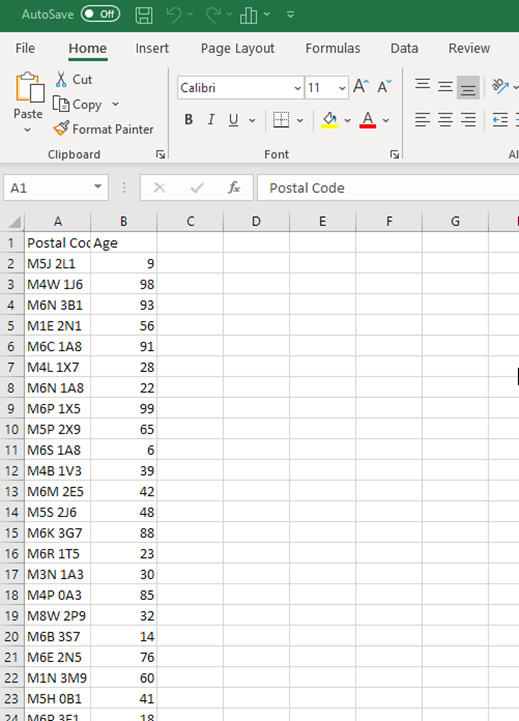Image resolution: width=519 pixels, height=721 pixels.
Task: Open the Name Box dropdown arrow
Action: [x=97, y=187]
